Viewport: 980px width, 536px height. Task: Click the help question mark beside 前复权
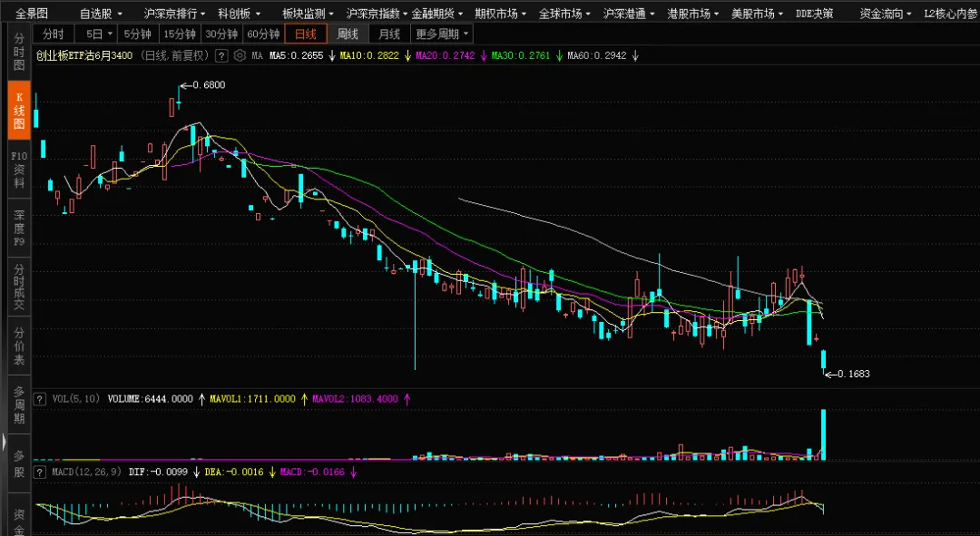(221, 55)
